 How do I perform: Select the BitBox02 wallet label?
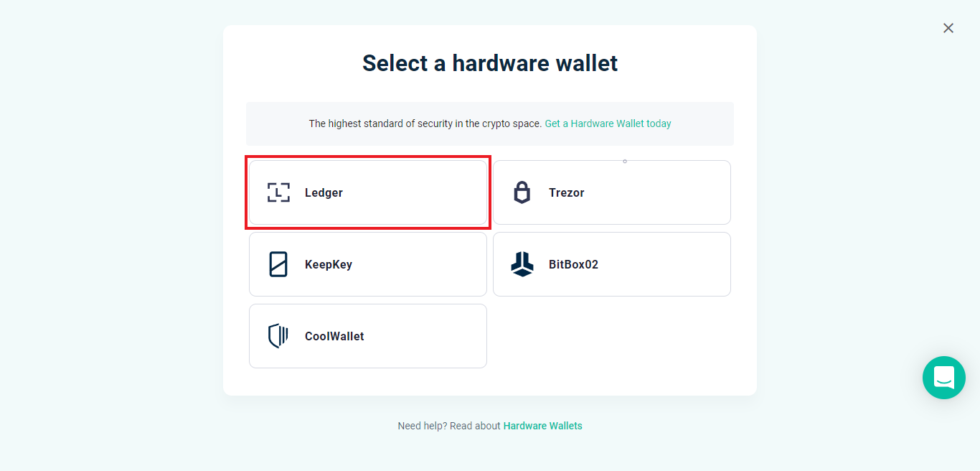(573, 264)
